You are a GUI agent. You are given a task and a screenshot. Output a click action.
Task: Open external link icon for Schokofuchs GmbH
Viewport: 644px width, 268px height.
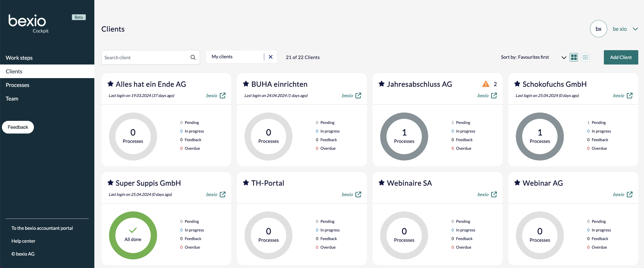(629, 96)
